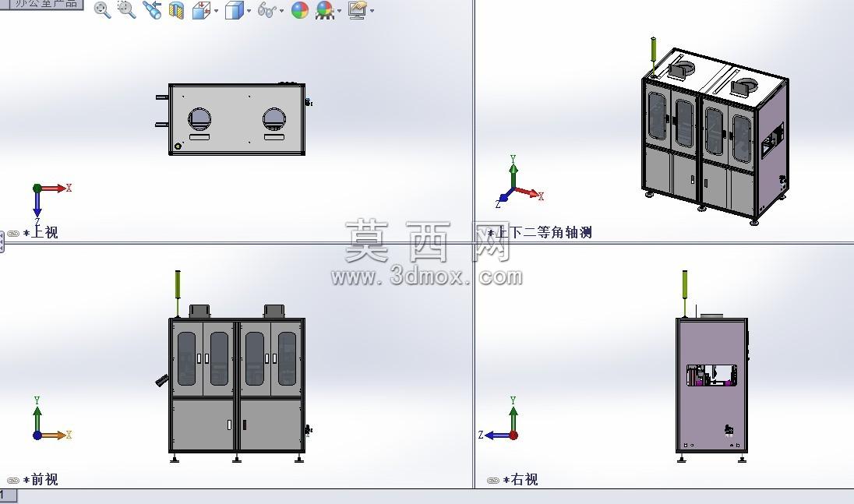The height and width of the screenshot is (504, 854).
Task: Toggle the link icon beside 上视
Action: (x=13, y=234)
